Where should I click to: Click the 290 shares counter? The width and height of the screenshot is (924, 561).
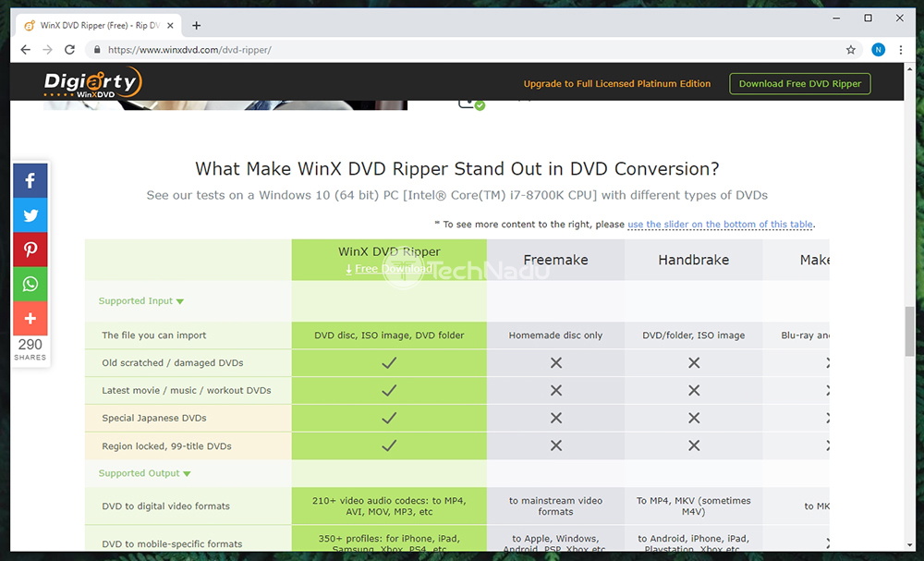point(30,348)
